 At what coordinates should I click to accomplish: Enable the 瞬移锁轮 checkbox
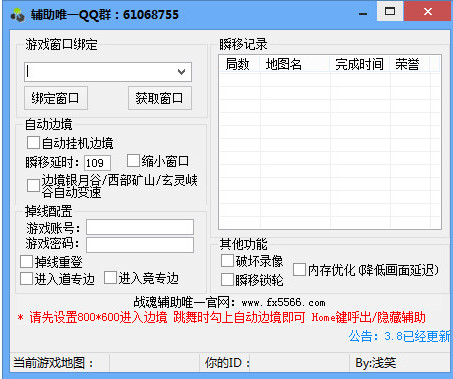(x=227, y=280)
